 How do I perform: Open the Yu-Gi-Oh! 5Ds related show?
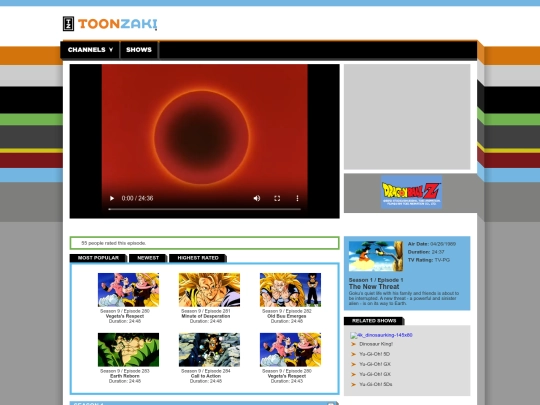point(376,384)
